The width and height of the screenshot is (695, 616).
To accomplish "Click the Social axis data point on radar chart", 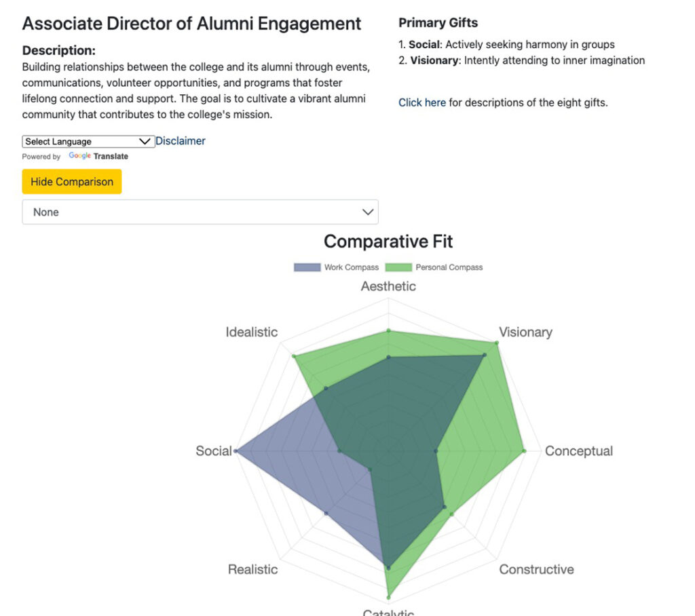I will 235,451.
